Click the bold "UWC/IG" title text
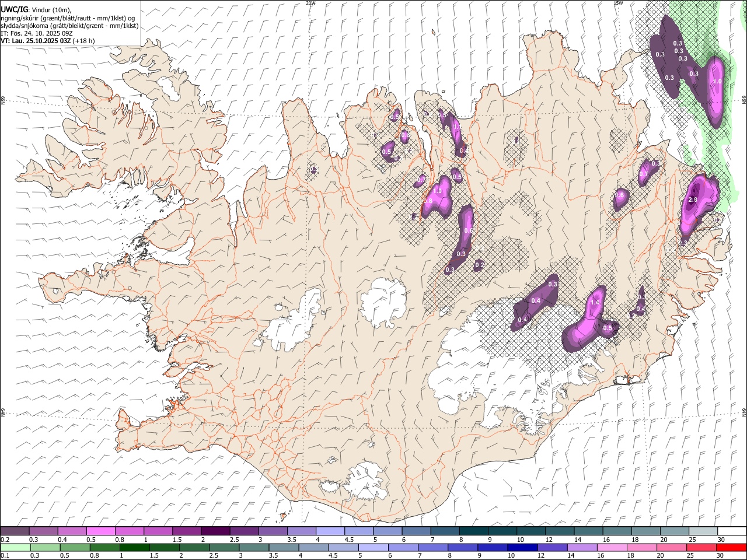Screen dimensions: 747x560 pos(15,10)
